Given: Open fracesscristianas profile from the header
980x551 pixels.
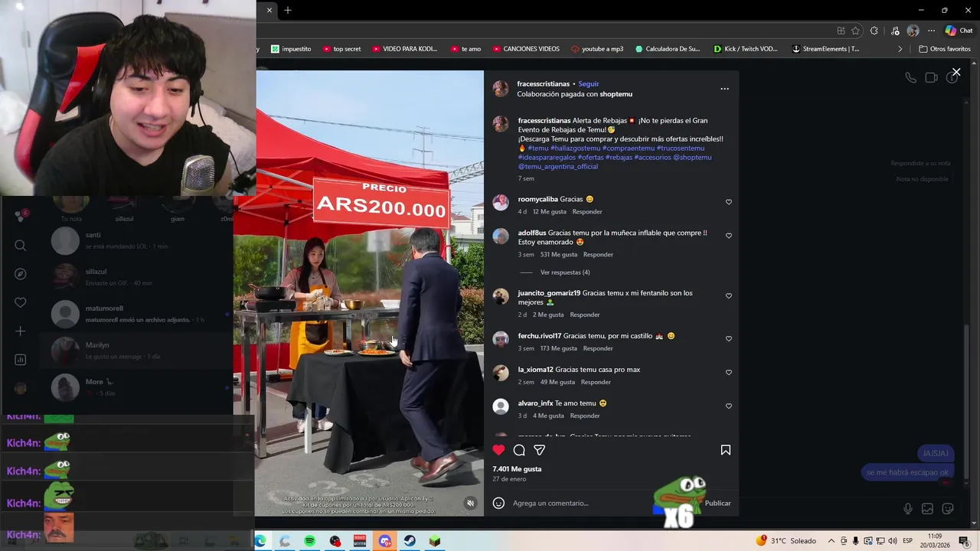Looking at the screenshot, I should coord(543,83).
